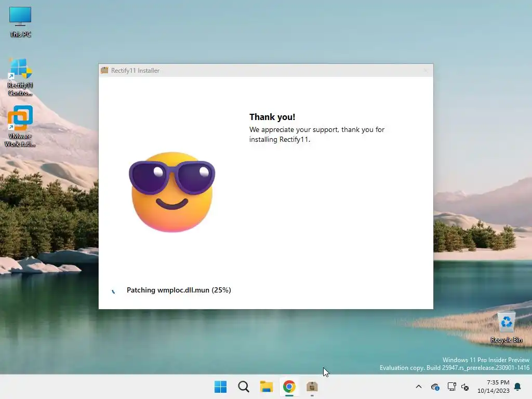532x399 pixels.
Task: Click the 'Thank you!' heading
Action: pos(272,117)
